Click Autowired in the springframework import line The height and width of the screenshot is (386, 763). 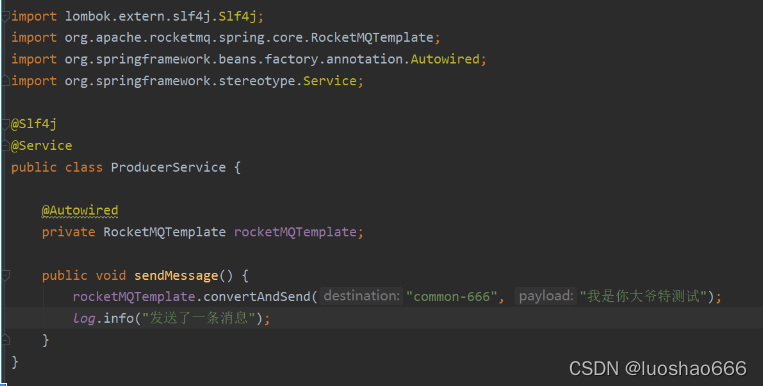(445, 59)
